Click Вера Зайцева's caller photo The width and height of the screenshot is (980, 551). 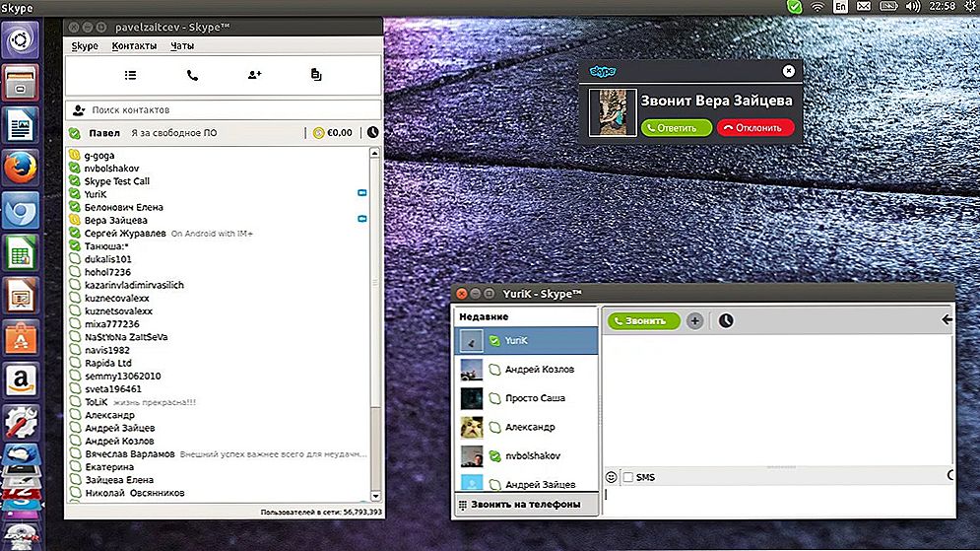coord(613,112)
